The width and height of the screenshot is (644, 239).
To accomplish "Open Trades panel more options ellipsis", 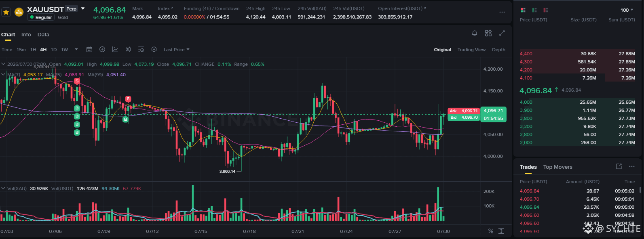I will [x=632, y=166].
